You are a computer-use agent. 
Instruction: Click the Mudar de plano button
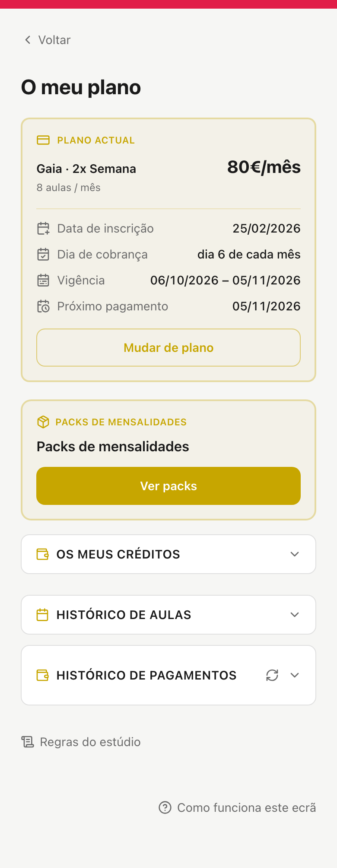click(x=168, y=348)
